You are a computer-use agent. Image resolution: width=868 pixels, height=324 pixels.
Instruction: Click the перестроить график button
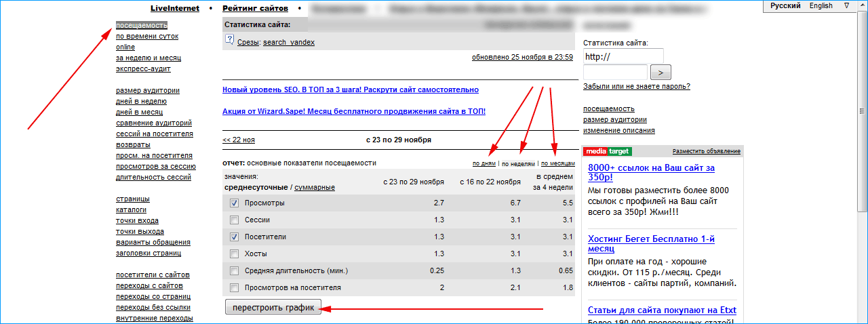(273, 308)
